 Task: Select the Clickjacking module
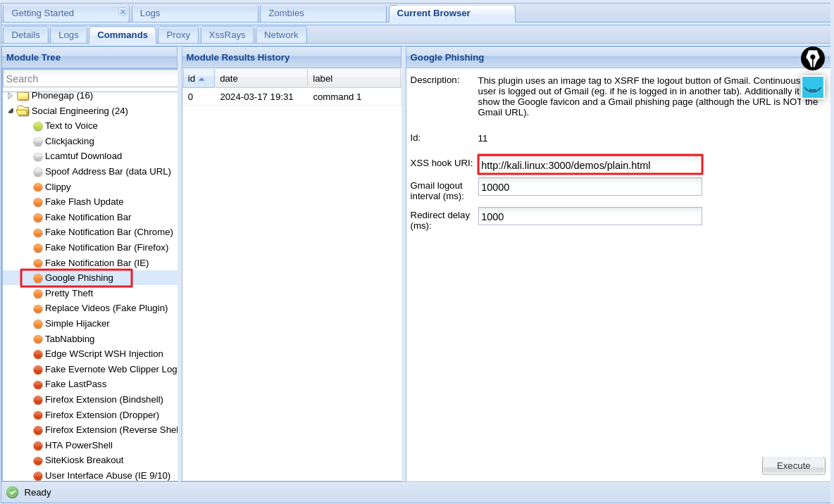70,141
